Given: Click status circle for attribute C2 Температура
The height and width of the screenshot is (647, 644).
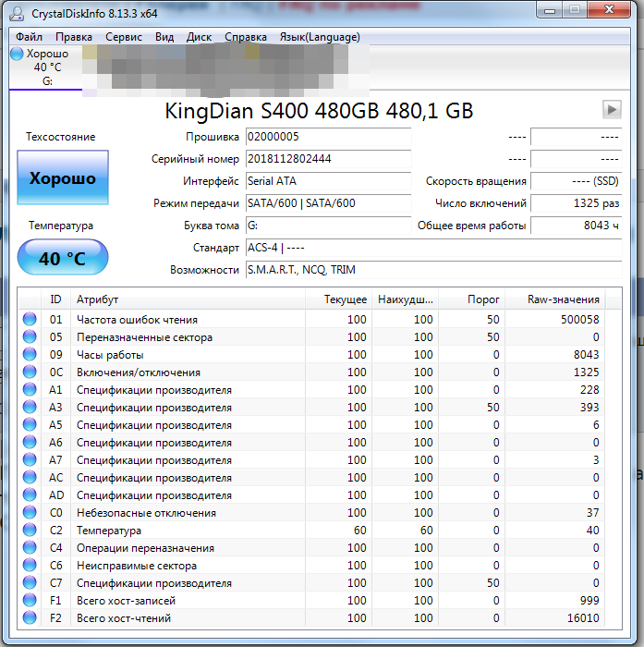Looking at the screenshot, I should [30, 530].
